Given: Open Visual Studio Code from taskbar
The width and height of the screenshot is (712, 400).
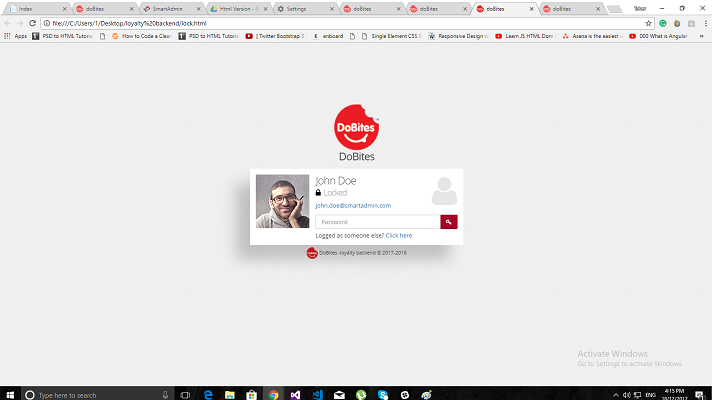Looking at the screenshot, I should tap(317, 395).
